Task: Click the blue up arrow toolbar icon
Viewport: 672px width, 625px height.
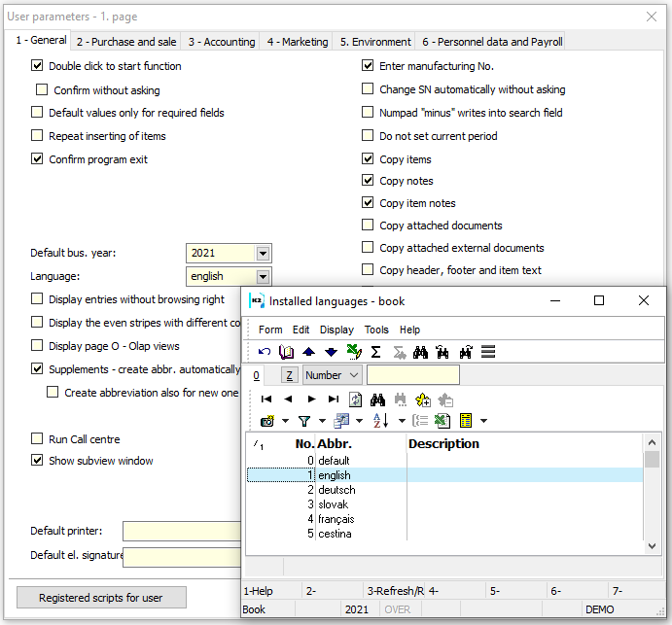Action: pos(308,352)
